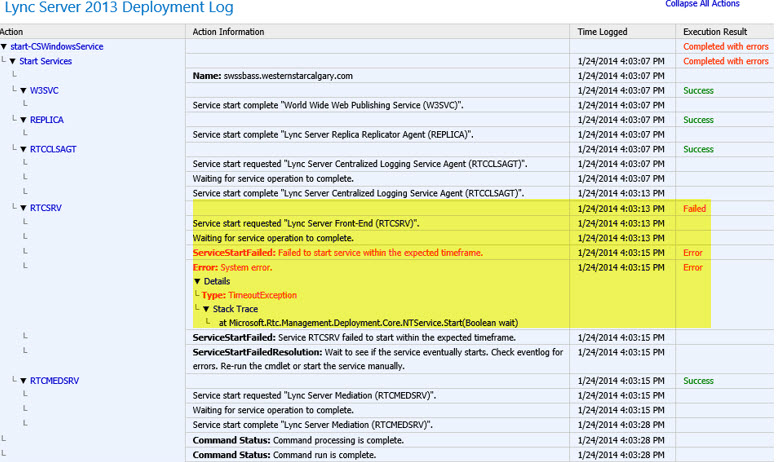This screenshot has height=462, width=776.
Task: Select the W3SVC action link
Action: [44, 91]
